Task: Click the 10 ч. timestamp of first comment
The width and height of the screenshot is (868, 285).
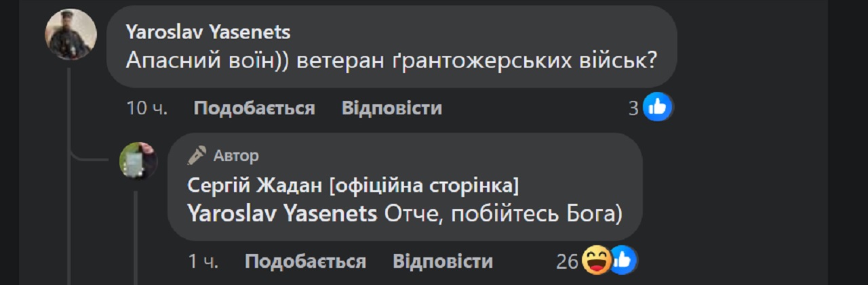Action: click(147, 108)
